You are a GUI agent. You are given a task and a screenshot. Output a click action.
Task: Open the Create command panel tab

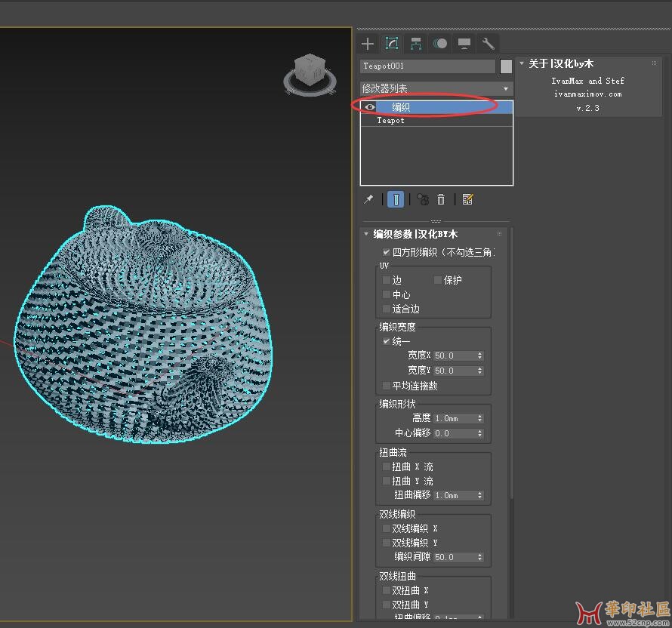368,44
